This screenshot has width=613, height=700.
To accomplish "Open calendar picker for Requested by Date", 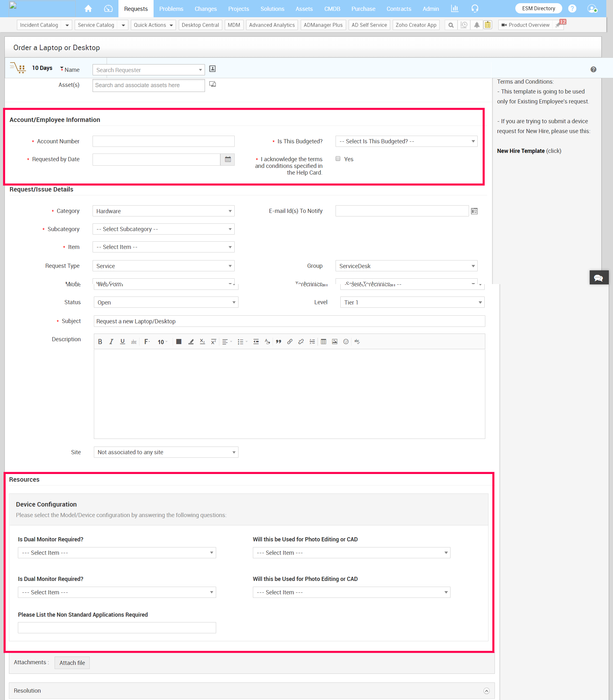I will click(x=228, y=159).
